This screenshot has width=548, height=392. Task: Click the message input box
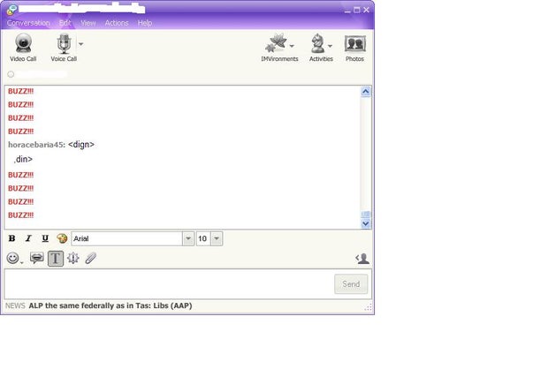(169, 283)
